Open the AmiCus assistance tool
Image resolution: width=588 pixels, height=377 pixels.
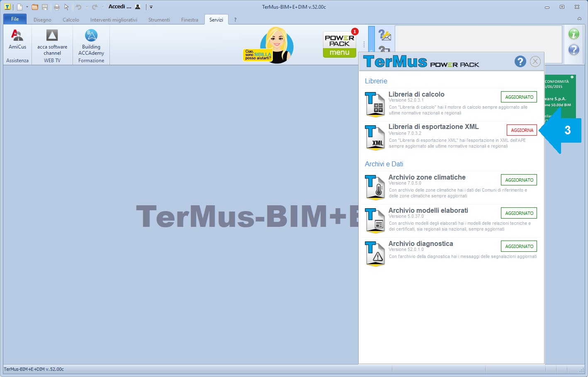17,40
